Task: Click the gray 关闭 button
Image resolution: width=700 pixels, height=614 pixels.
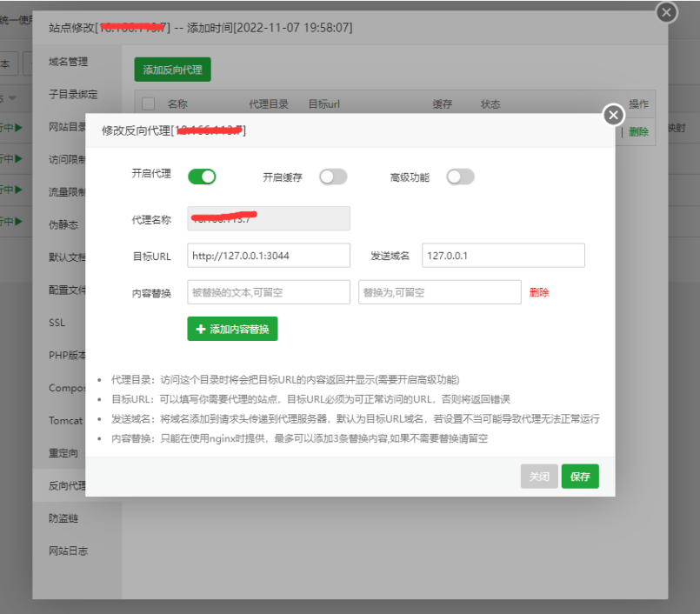Action: point(539,476)
